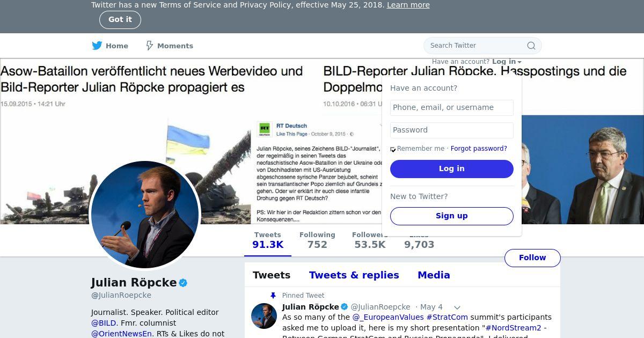The image size is (644, 338).
Task: Focus the Password field
Action: coord(452,130)
